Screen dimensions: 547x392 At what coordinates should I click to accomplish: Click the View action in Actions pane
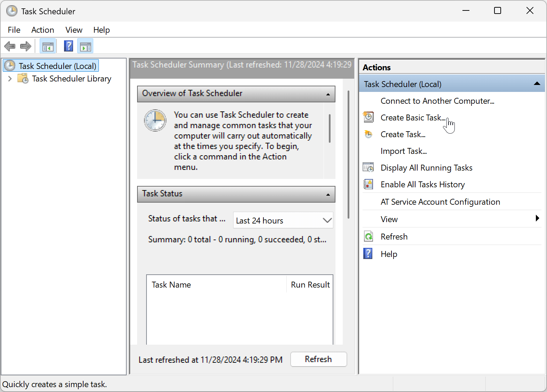coord(389,219)
